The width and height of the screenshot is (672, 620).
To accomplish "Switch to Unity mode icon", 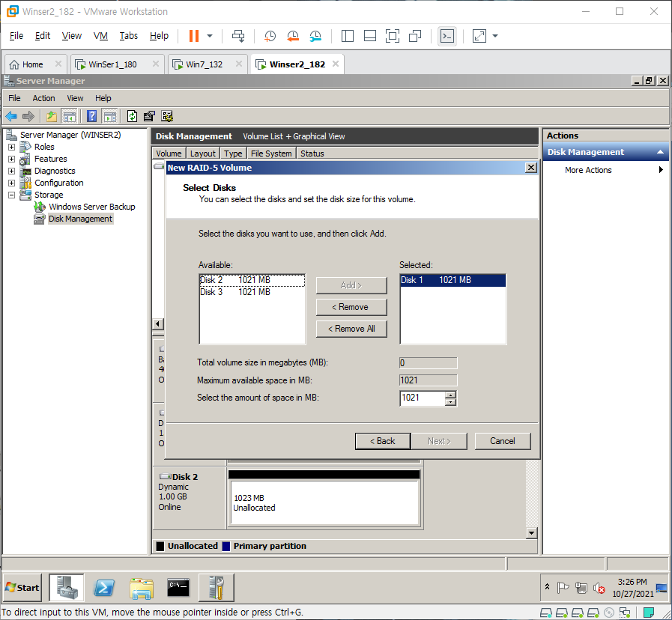I will click(415, 36).
